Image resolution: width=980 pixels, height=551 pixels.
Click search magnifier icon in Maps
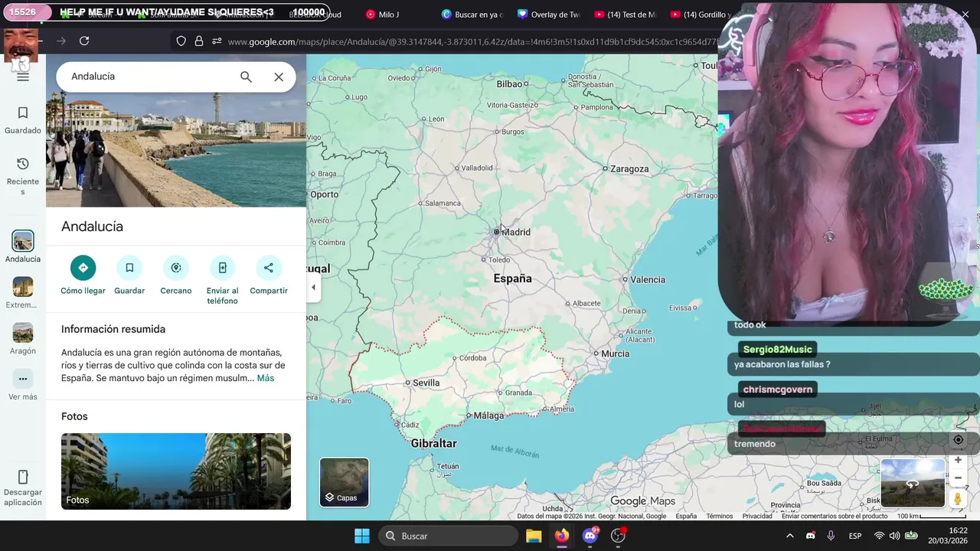tap(246, 77)
